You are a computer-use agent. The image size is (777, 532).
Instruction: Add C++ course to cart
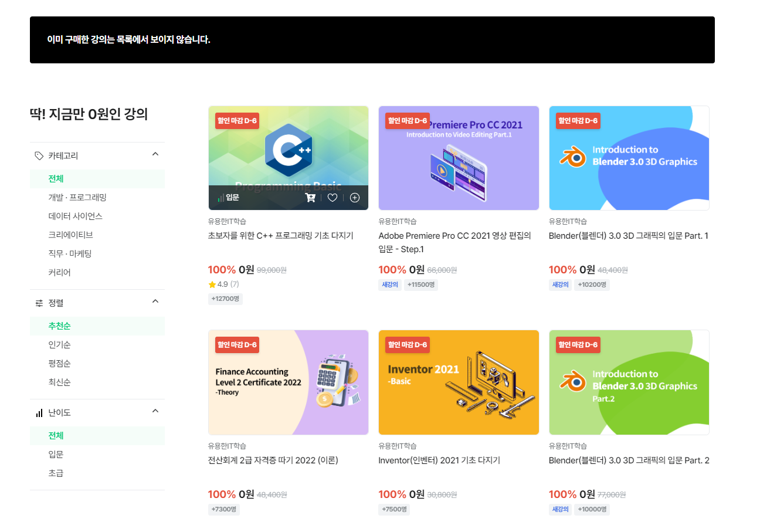tap(310, 198)
